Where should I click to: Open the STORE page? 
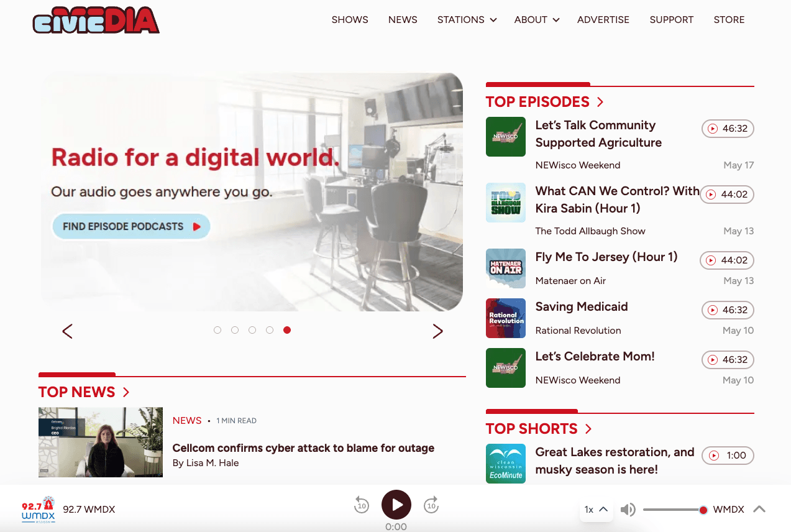[729, 20]
